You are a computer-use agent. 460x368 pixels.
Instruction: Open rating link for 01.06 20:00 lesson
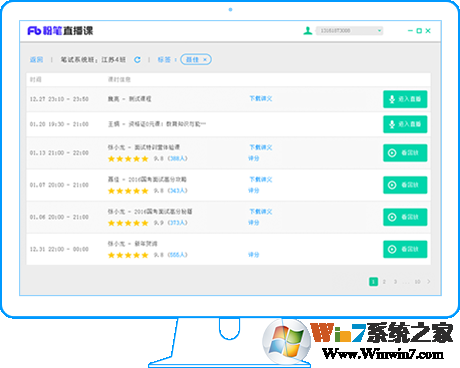(254, 223)
